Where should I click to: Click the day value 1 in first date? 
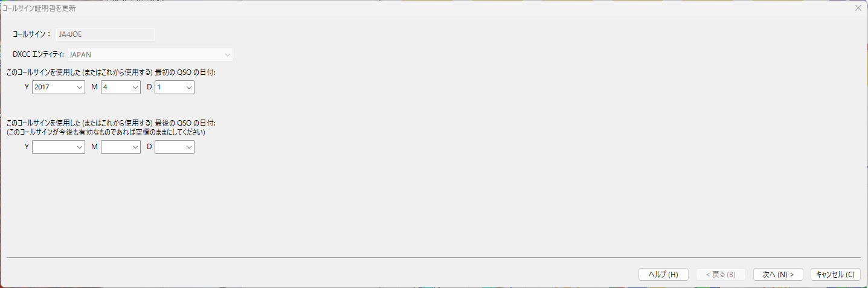(x=159, y=88)
